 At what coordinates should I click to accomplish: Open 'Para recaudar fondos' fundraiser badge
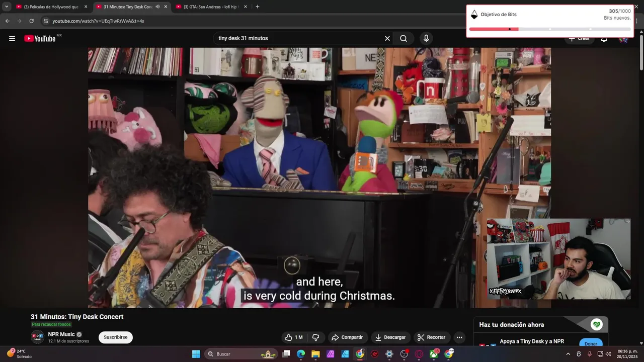pyautogui.click(x=52, y=324)
